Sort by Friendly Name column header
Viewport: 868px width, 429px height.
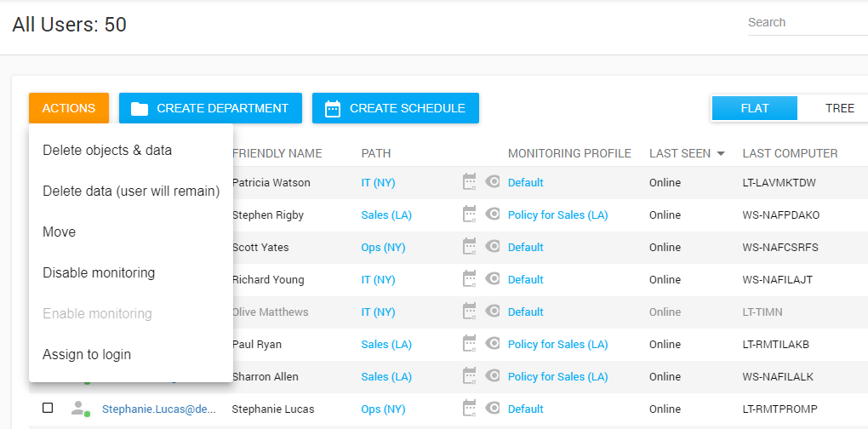click(x=277, y=153)
